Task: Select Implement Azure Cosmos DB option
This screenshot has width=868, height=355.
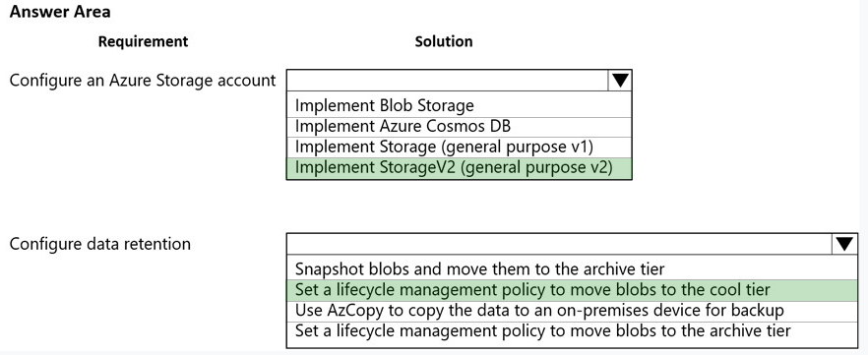Action: (x=459, y=127)
